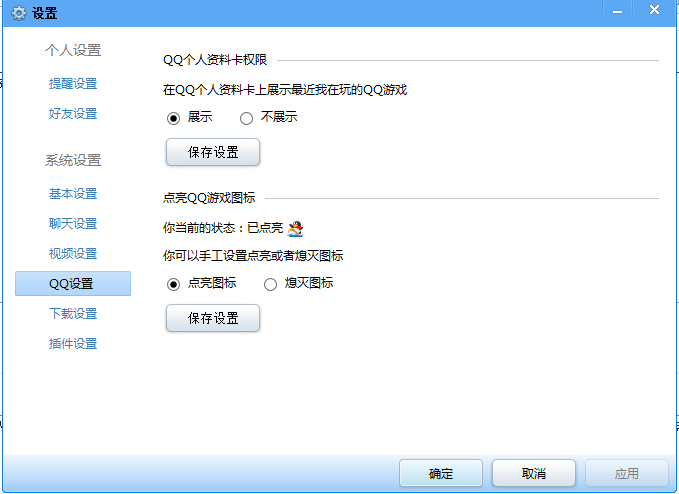This screenshot has height=494, width=679.
Task: Click the text 在QQ个人资料卡上展示最近我在玩的QQ游戏
Action: [x=285, y=90]
